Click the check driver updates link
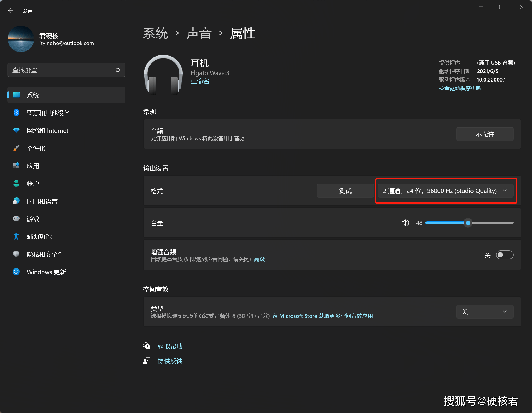 pos(460,88)
